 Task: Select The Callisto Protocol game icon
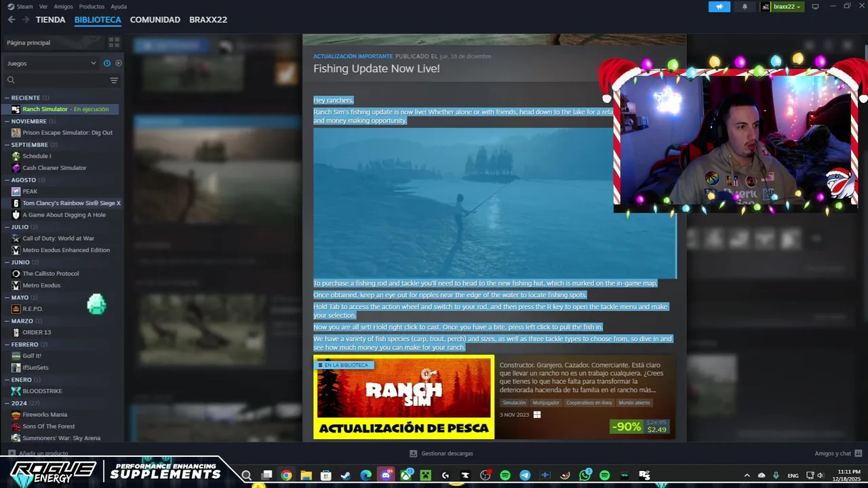16,274
